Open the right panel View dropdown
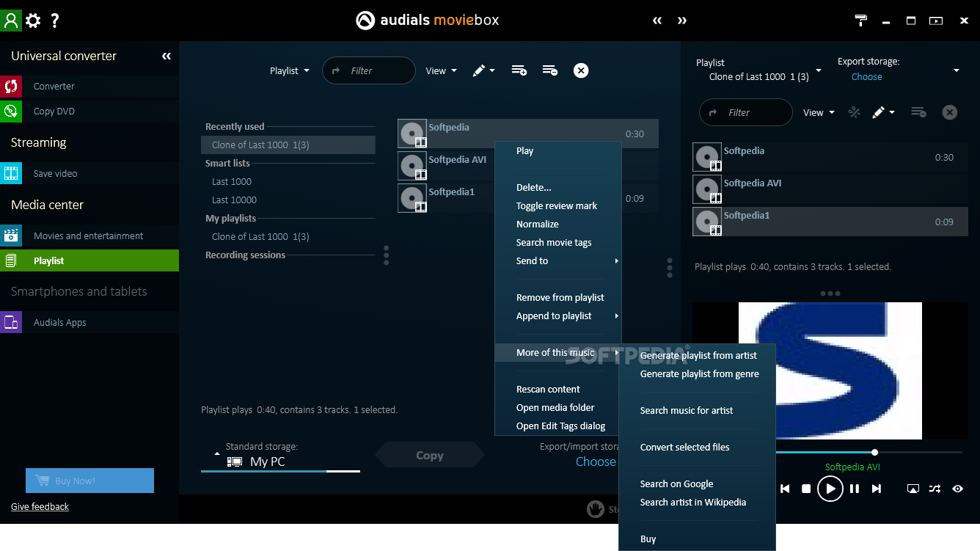 pos(819,113)
